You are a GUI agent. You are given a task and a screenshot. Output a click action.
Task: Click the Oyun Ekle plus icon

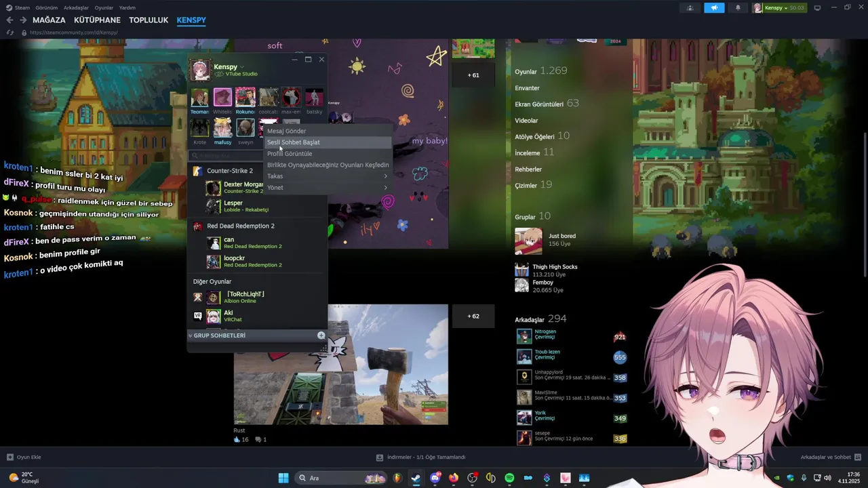(10, 457)
